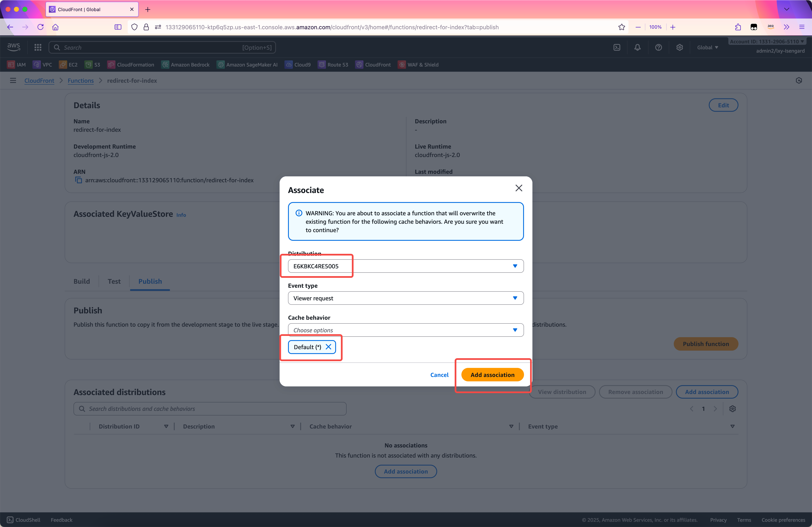Viewport: 812px width, 527px height.
Task: Open the notifications bell
Action: pyautogui.click(x=637, y=47)
